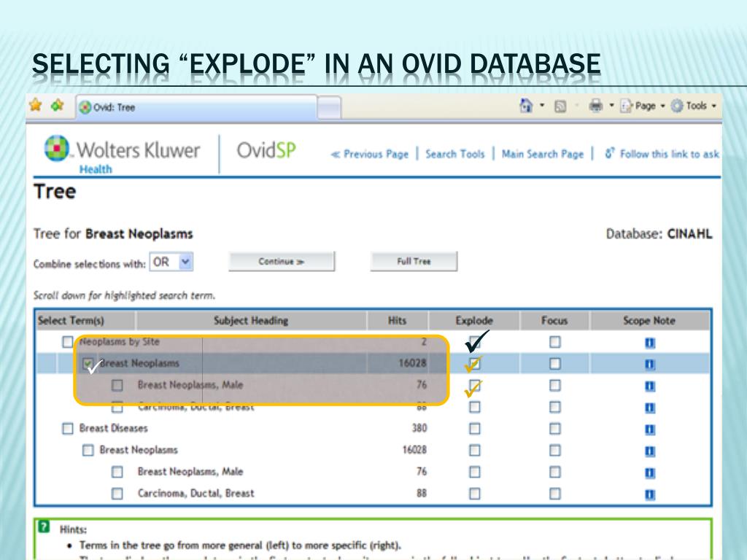
Task: Click the Print icon in browser toolbar
Action: (595, 106)
